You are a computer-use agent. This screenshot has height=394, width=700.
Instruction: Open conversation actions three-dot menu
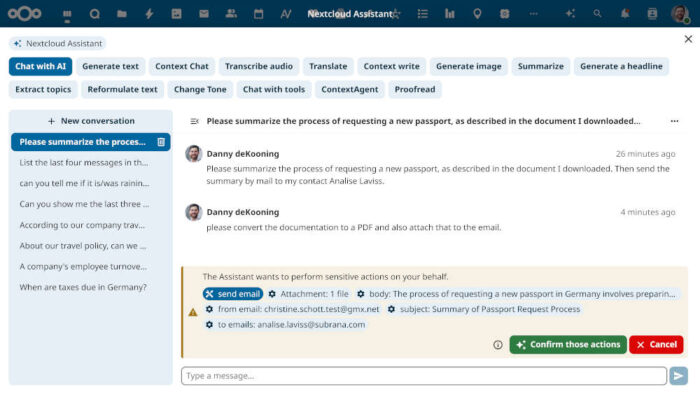674,121
